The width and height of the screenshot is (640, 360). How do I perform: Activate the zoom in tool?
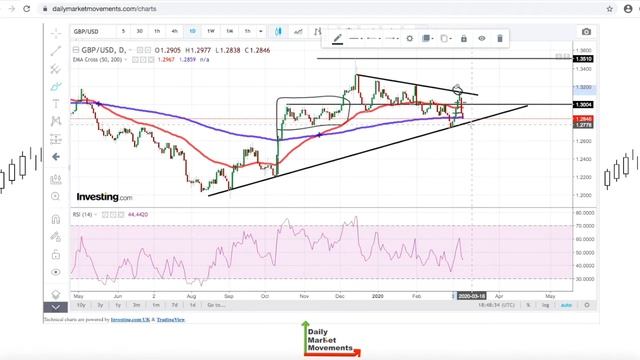pyautogui.click(x=56, y=196)
